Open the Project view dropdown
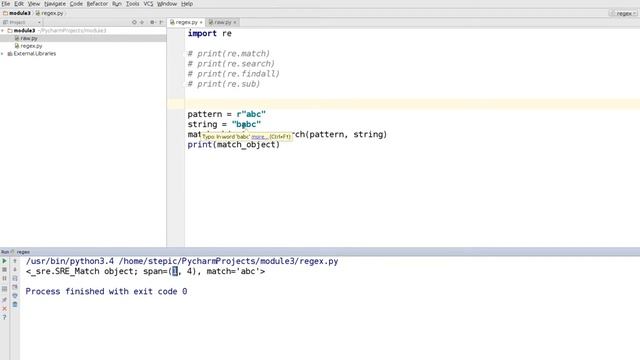Viewport: 640px width, 360px height. coord(39,22)
